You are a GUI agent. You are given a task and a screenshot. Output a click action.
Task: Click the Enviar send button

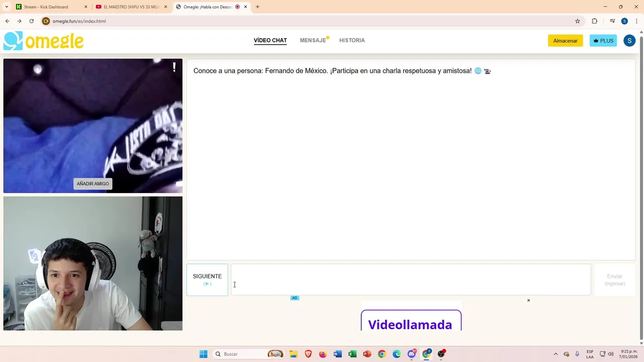615,280
